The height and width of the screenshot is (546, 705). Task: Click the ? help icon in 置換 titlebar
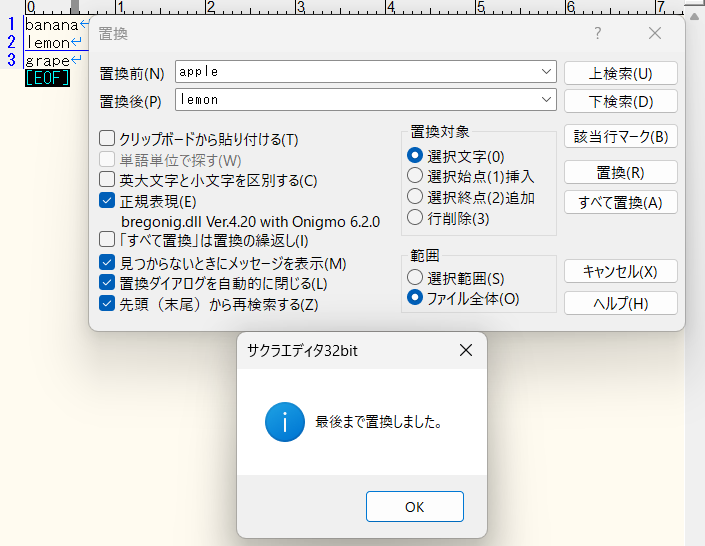(598, 33)
